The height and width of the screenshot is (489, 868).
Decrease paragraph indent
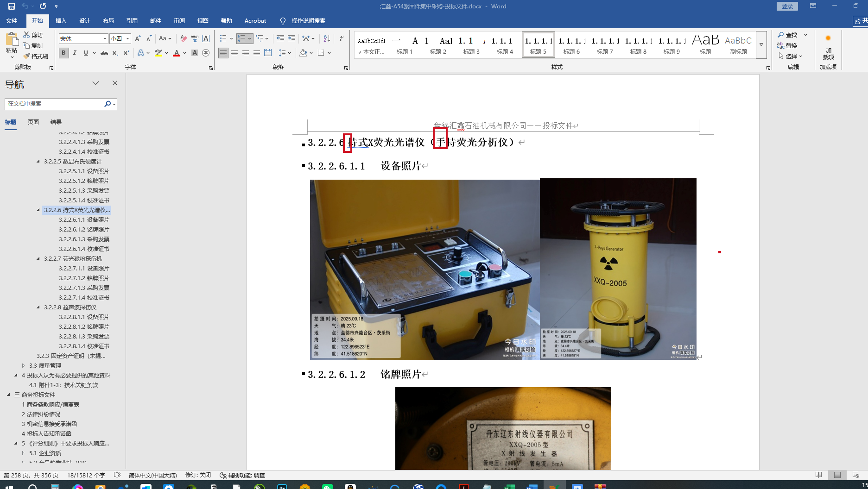tap(280, 38)
